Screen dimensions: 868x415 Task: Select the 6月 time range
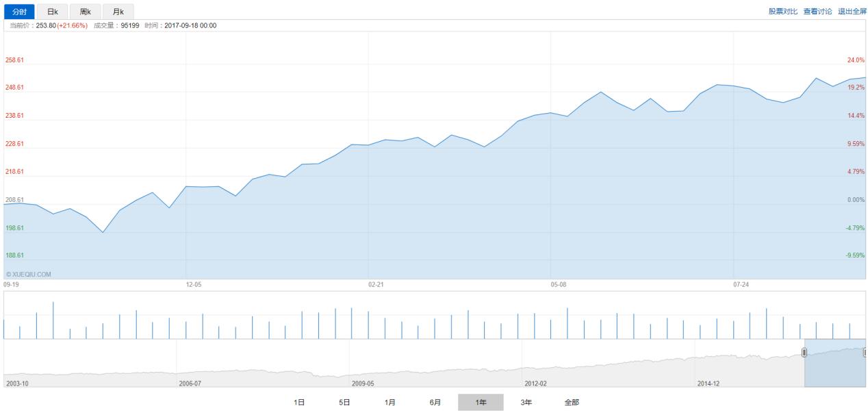pyautogui.click(x=435, y=403)
